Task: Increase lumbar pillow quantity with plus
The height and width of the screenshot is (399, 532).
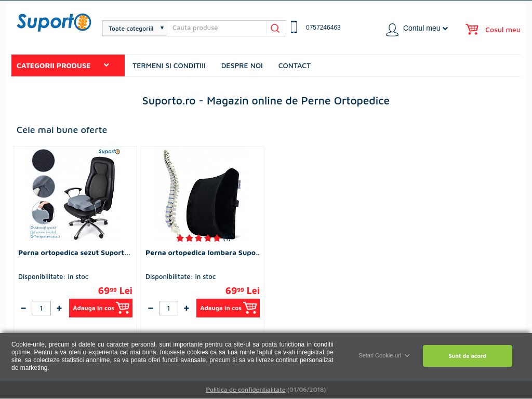Action: pyautogui.click(x=187, y=308)
